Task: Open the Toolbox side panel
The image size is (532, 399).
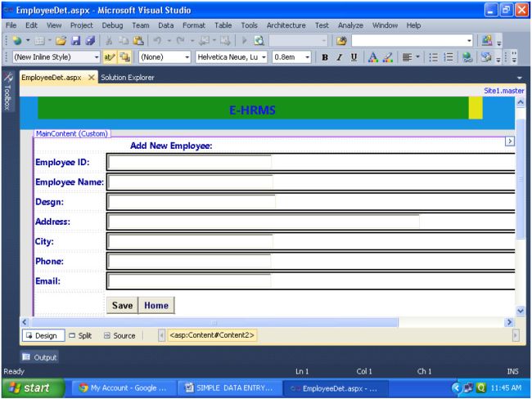Action: pyautogui.click(x=8, y=92)
